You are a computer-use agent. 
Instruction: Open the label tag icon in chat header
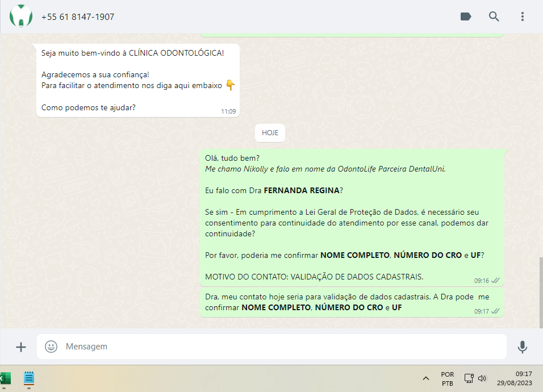click(466, 16)
